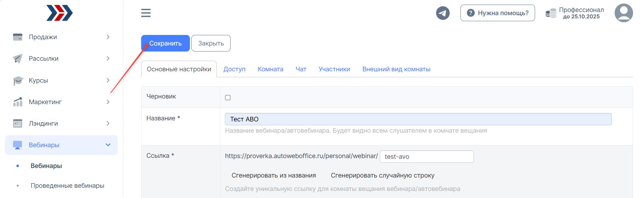Click the coins tariff icon
Viewport: 644px width, 198px height.
click(x=551, y=13)
